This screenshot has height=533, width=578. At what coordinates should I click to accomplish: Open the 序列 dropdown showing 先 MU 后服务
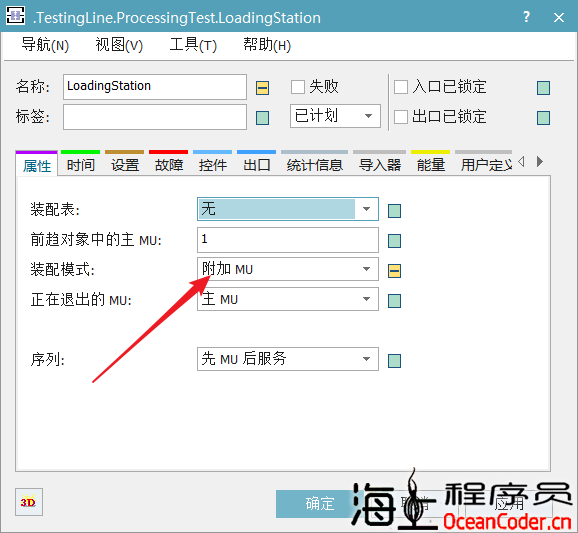click(x=288, y=359)
